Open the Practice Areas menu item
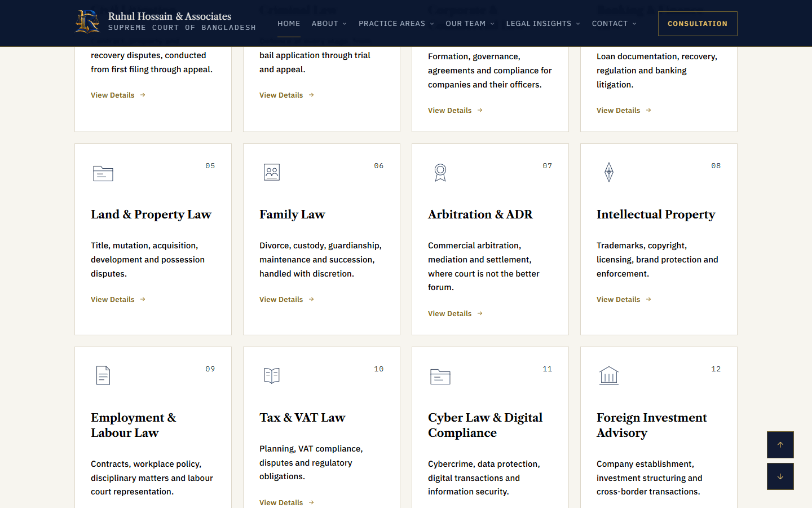 point(392,23)
